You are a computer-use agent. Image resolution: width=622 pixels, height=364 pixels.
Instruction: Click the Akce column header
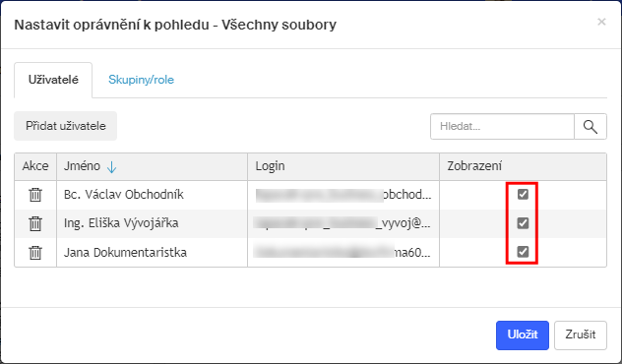pos(35,166)
